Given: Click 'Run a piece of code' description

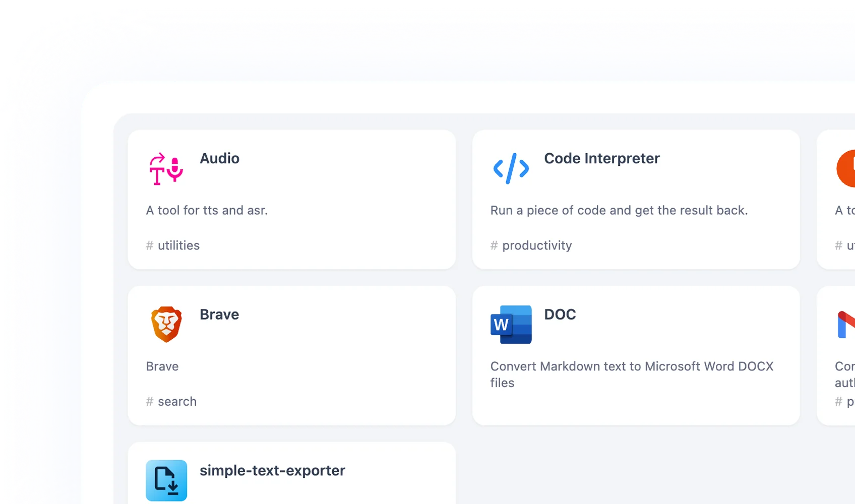Looking at the screenshot, I should tap(619, 210).
